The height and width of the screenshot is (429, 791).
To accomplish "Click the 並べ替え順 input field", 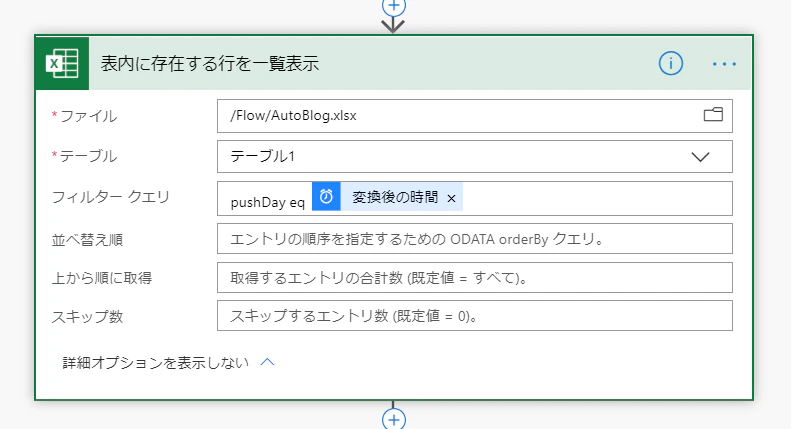I will pos(475,239).
